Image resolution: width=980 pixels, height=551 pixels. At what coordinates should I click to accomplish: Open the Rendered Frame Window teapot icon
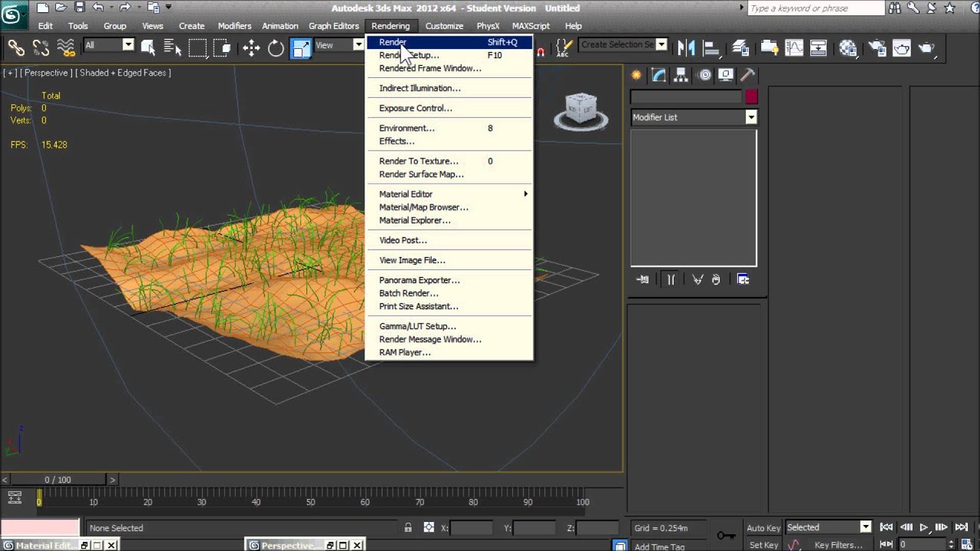[901, 47]
